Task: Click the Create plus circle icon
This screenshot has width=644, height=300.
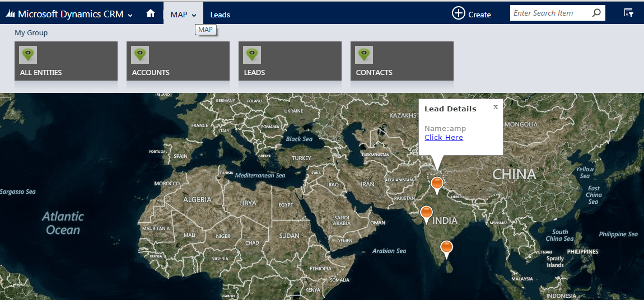Action: [458, 13]
